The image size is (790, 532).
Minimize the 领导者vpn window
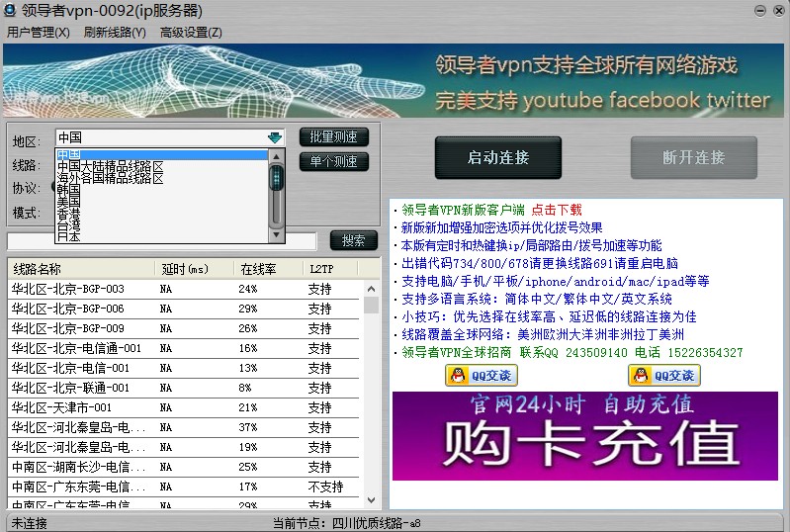click(x=760, y=11)
